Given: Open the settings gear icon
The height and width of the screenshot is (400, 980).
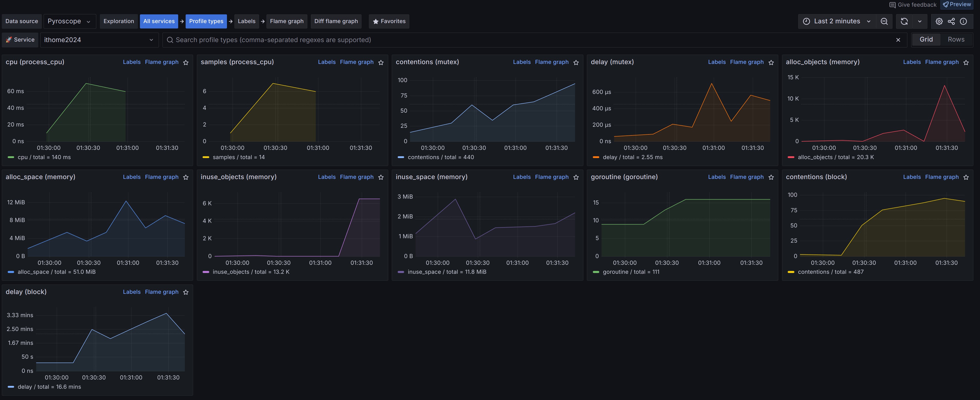Looking at the screenshot, I should pos(939,21).
